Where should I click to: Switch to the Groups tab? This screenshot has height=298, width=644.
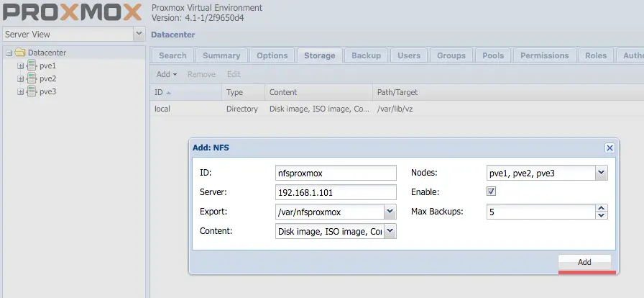(x=451, y=55)
